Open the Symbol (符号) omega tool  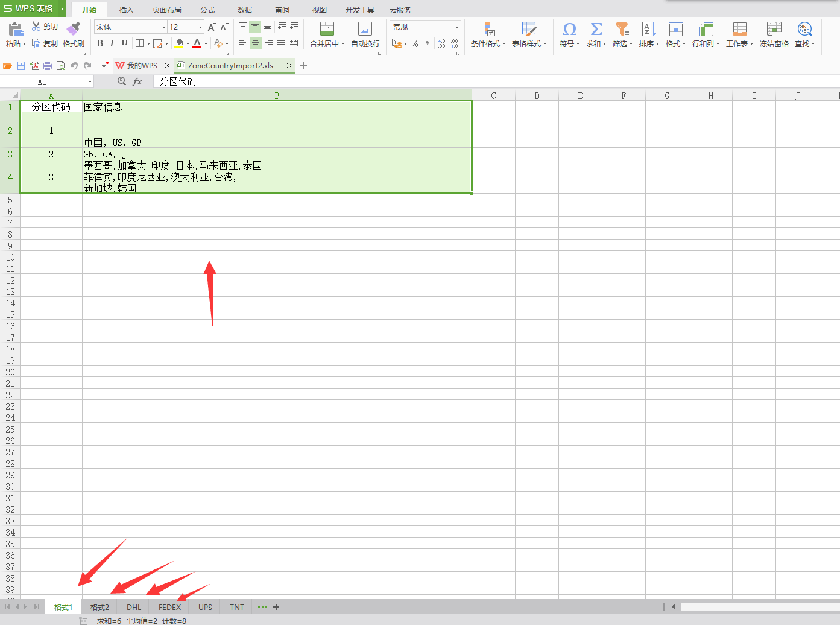click(x=569, y=29)
